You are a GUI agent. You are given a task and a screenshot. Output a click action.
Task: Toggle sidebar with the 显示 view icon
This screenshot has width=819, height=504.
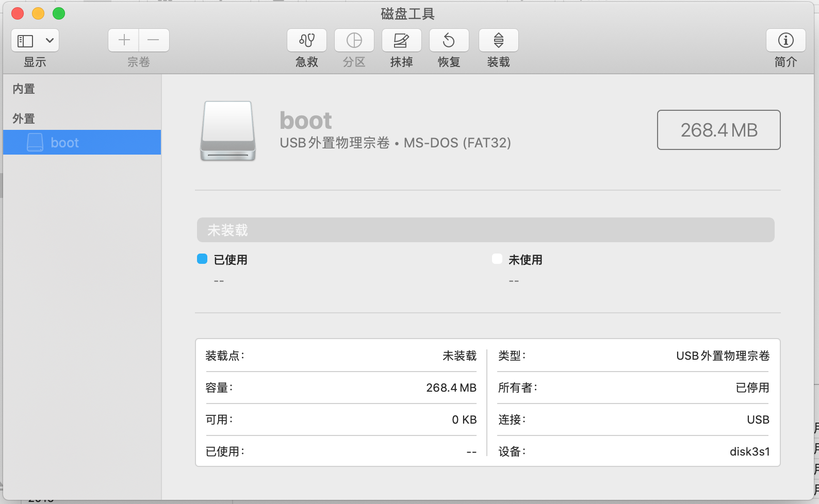(x=26, y=41)
